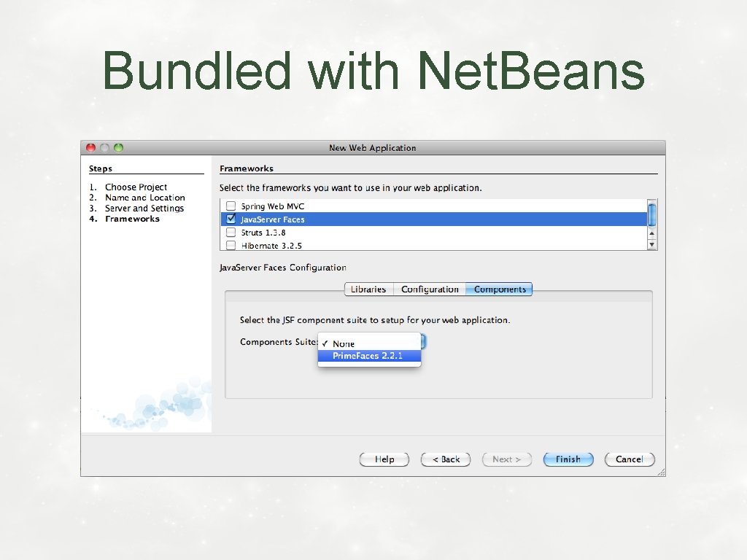Click the frameworks list scroll up arrow
The image size is (747, 560).
tap(651, 233)
